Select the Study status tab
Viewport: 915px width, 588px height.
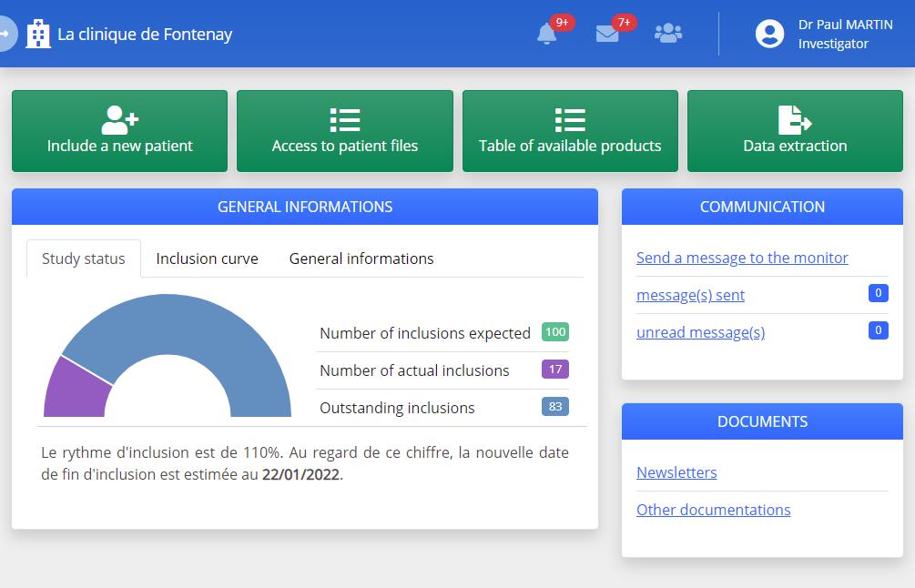point(84,259)
